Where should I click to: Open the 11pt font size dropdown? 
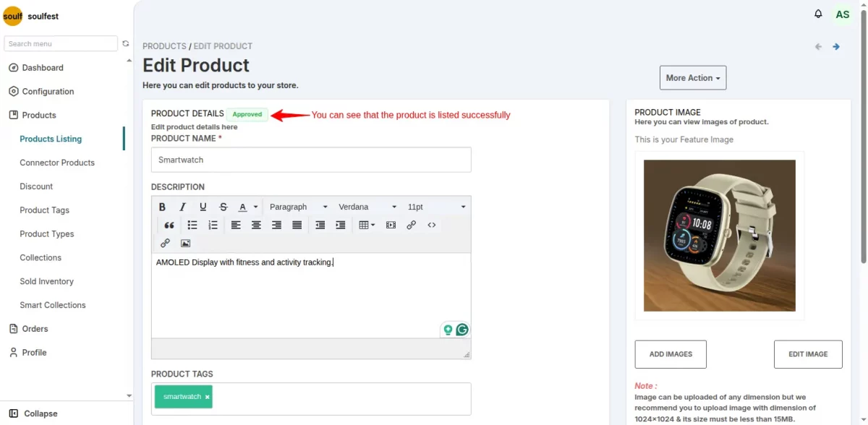tap(436, 207)
